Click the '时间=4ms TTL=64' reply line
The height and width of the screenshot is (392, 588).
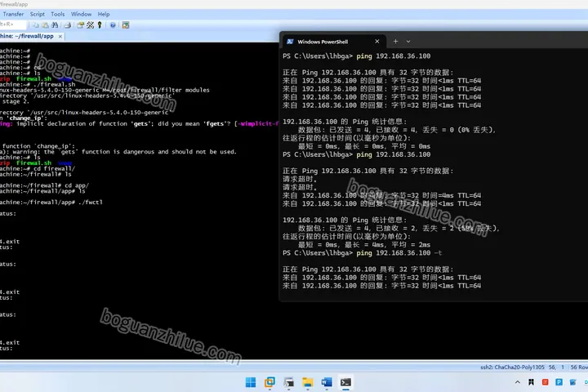tap(381, 195)
